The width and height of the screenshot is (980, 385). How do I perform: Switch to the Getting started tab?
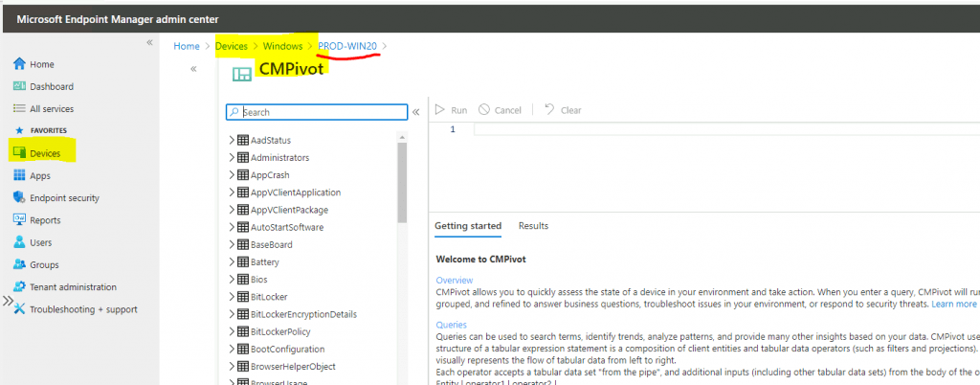tap(468, 226)
